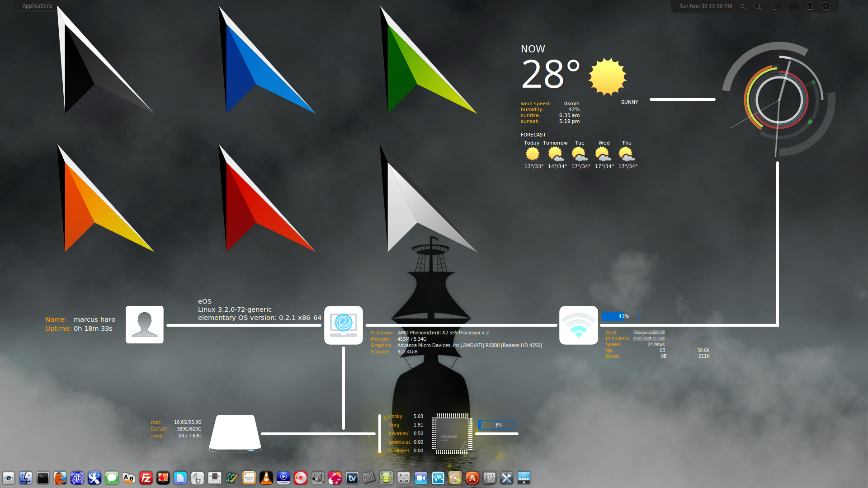Click the date and time indicator
The image size is (868, 488).
(x=705, y=6)
